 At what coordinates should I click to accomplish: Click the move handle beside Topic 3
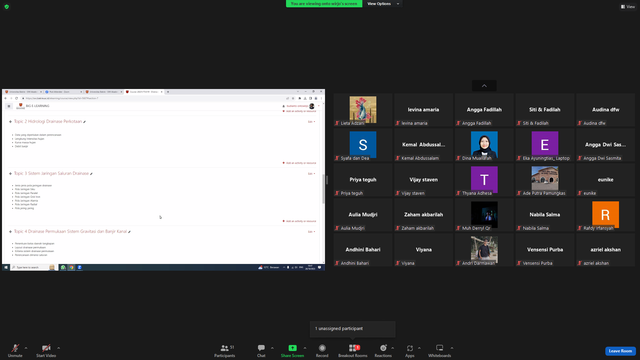click(x=10, y=173)
